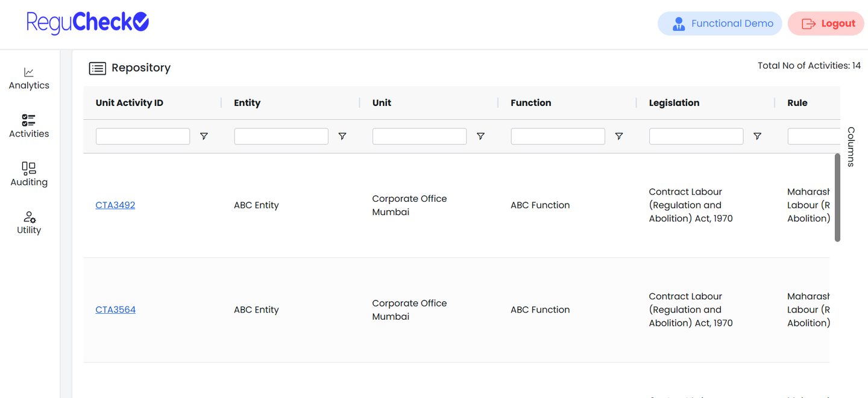Image resolution: width=868 pixels, height=398 pixels.
Task: Go to Utility menu label
Action: tap(29, 230)
